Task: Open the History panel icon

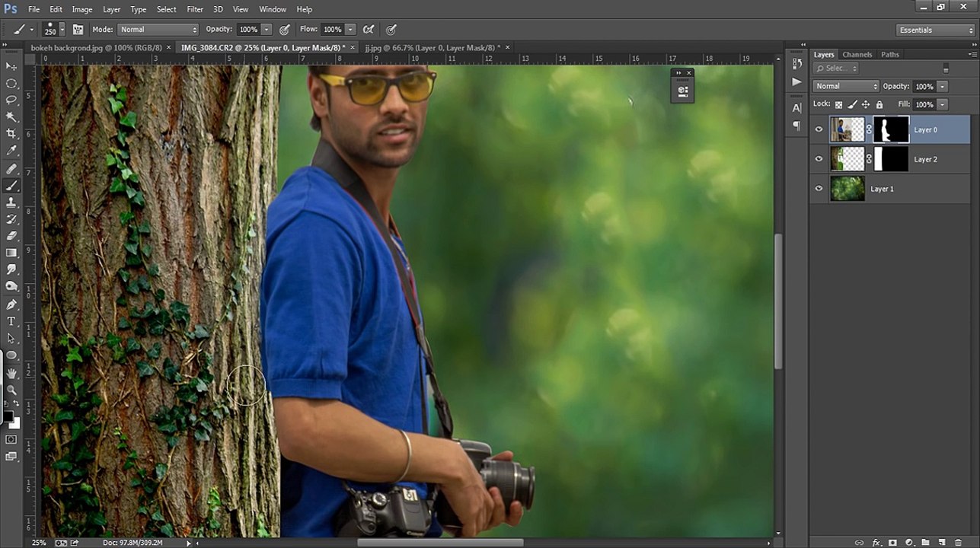Action: (796, 64)
